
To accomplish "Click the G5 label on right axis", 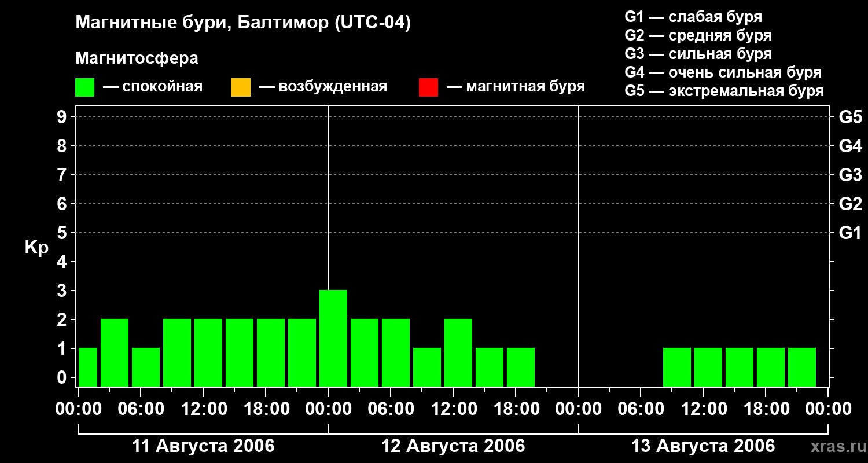I will (x=850, y=117).
